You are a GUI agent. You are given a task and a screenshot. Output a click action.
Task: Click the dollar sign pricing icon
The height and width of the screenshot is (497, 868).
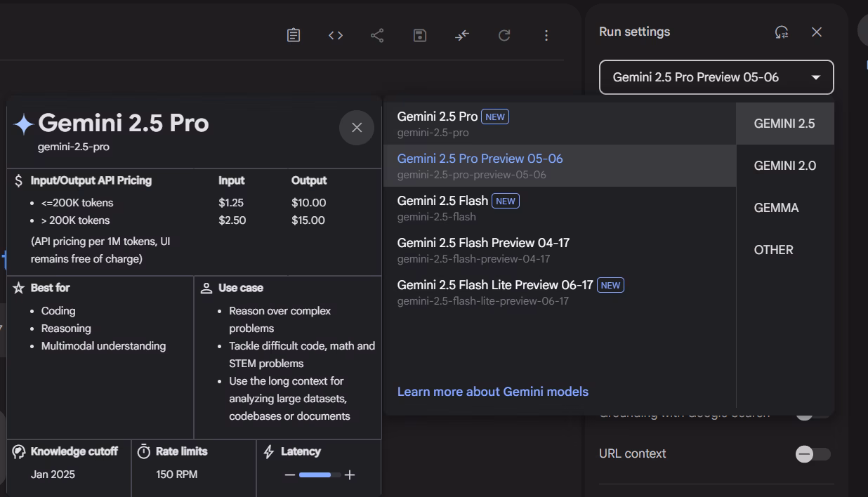18,180
